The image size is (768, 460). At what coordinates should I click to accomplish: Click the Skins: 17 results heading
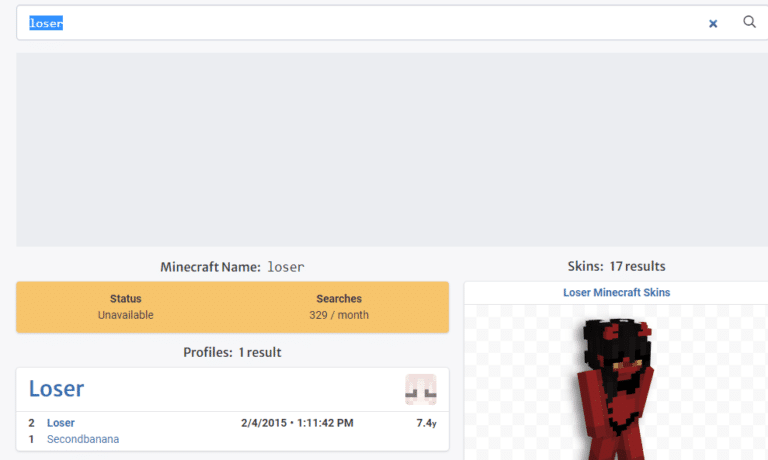[616, 266]
